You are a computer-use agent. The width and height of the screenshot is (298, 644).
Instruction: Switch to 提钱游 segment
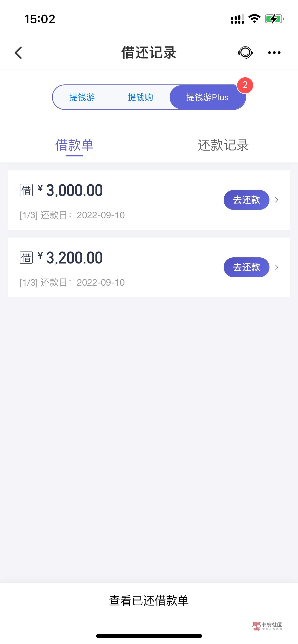[x=82, y=97]
